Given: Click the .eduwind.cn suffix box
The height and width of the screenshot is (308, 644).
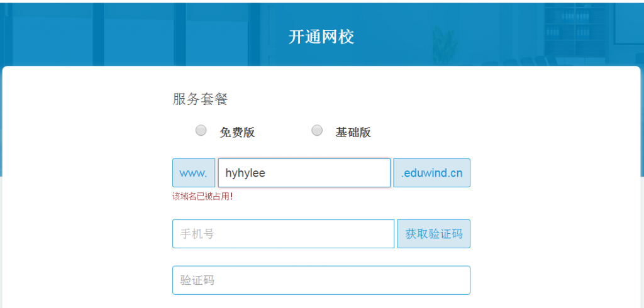Looking at the screenshot, I should (431, 173).
